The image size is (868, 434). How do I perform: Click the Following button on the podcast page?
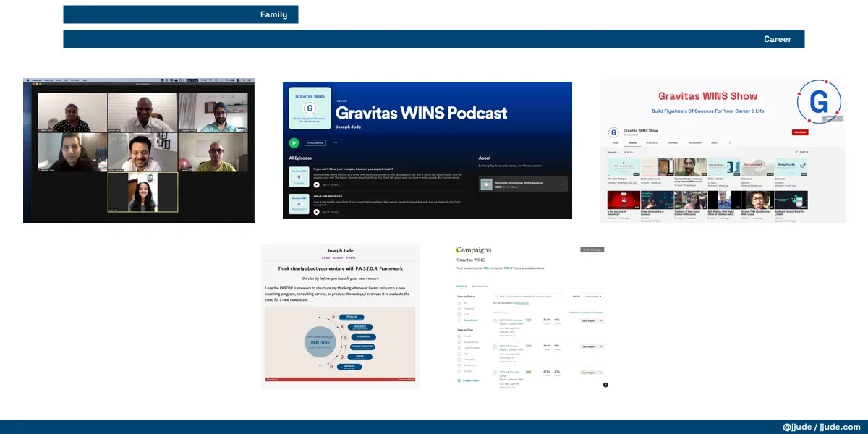[315, 143]
